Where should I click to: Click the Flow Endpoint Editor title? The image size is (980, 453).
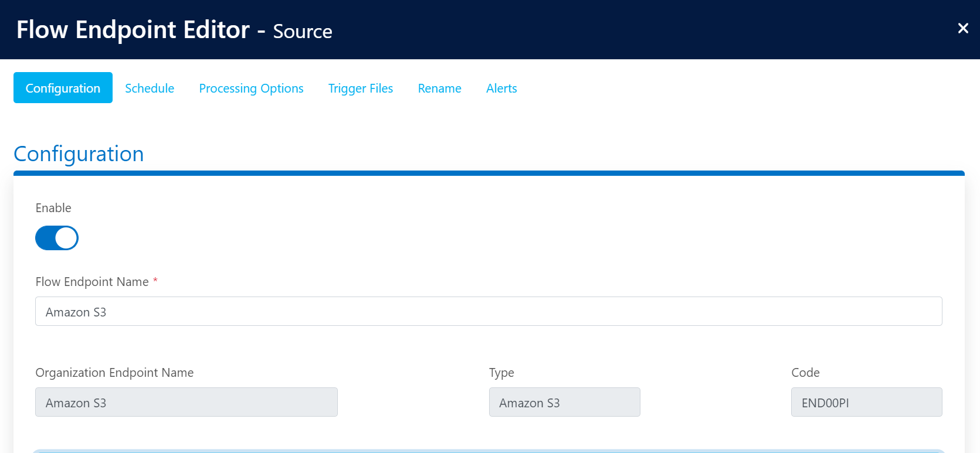(133, 29)
